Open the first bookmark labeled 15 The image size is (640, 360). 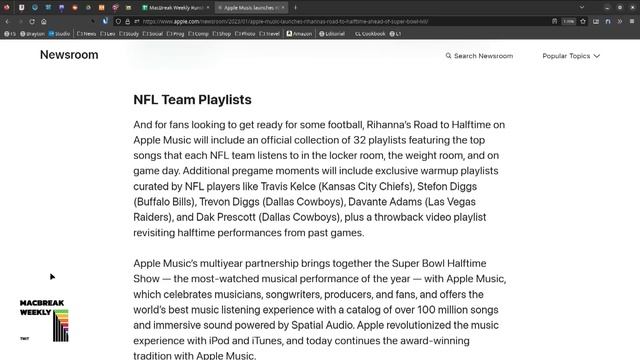tap(10, 34)
